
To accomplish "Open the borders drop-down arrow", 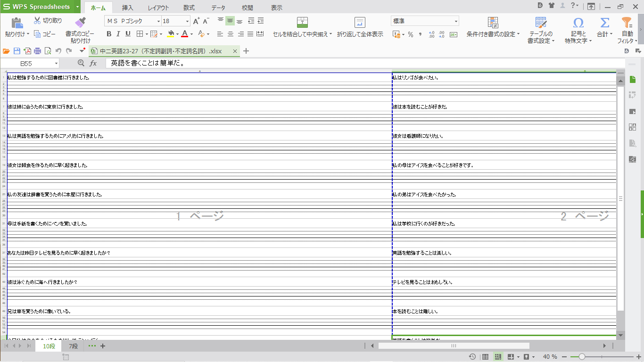I will (x=147, y=34).
